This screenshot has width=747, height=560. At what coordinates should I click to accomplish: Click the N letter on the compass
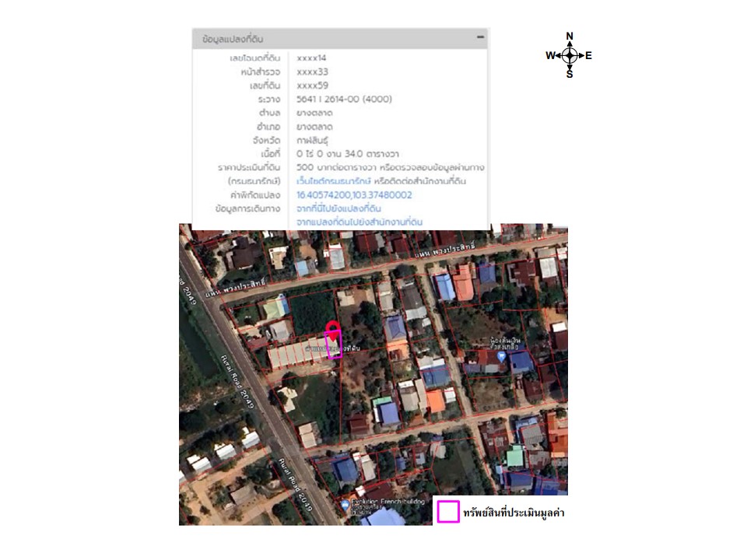[x=570, y=37]
